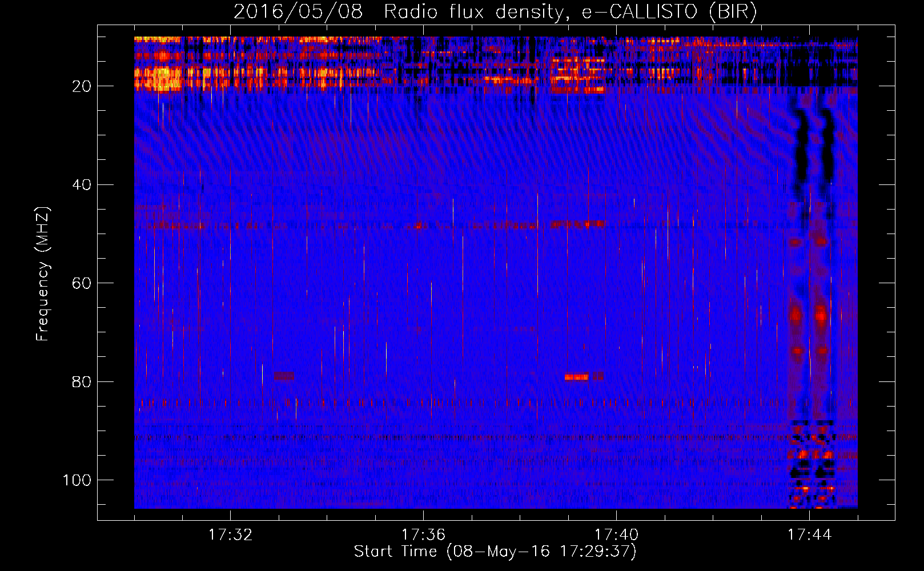The width and height of the screenshot is (924, 571).
Task: Click the 17:40 time tick label
Action: click(x=616, y=535)
